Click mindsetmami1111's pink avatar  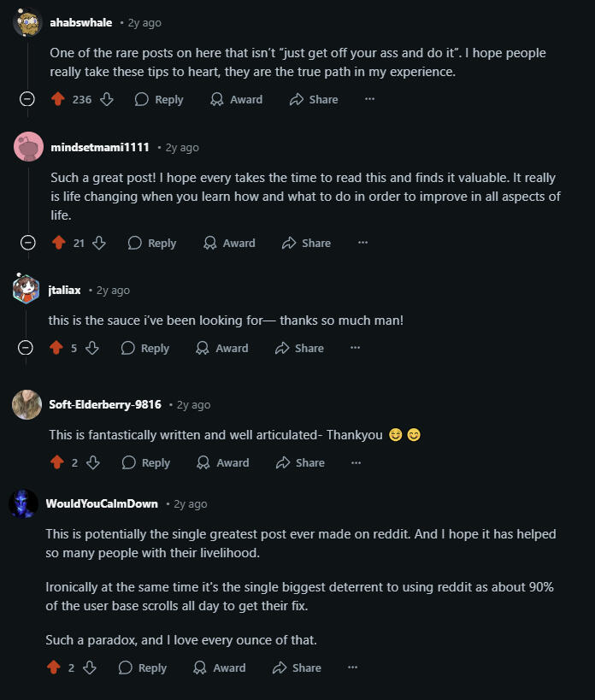click(28, 147)
